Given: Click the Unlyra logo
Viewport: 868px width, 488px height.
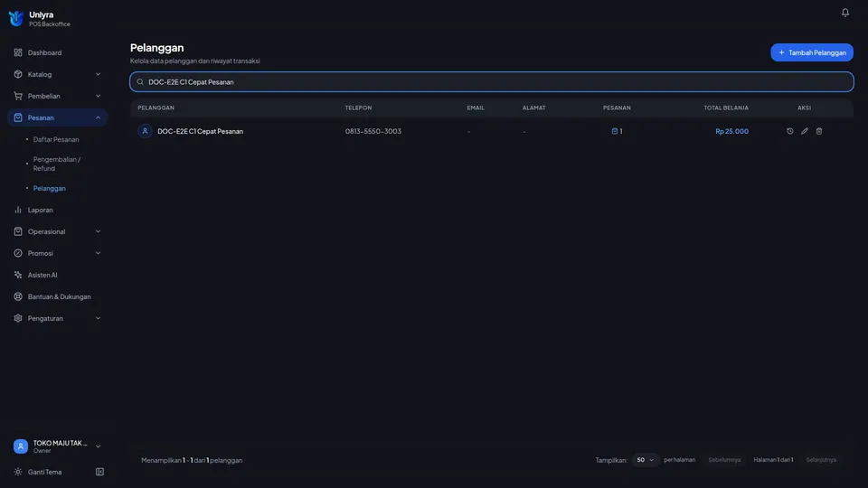Looking at the screenshot, I should coord(16,18).
